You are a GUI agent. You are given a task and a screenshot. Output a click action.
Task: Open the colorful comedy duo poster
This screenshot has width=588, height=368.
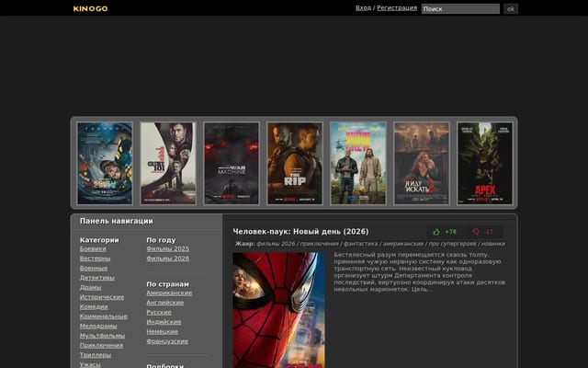358,164
